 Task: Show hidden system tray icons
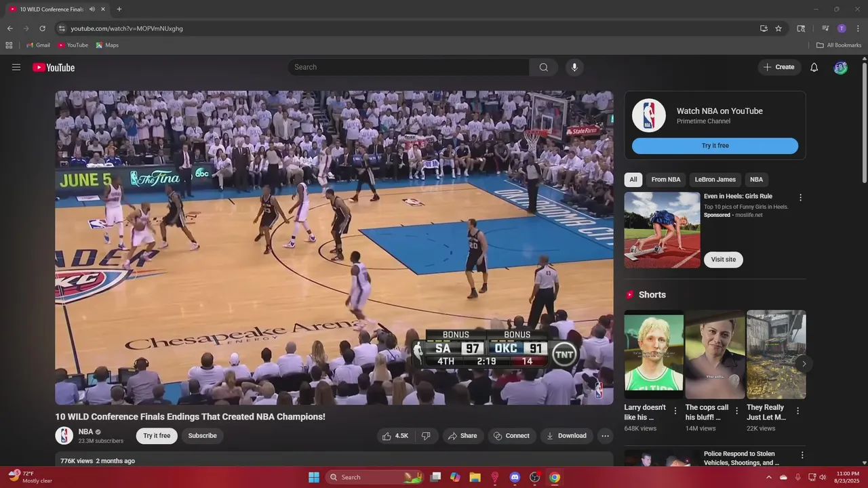[768, 477]
